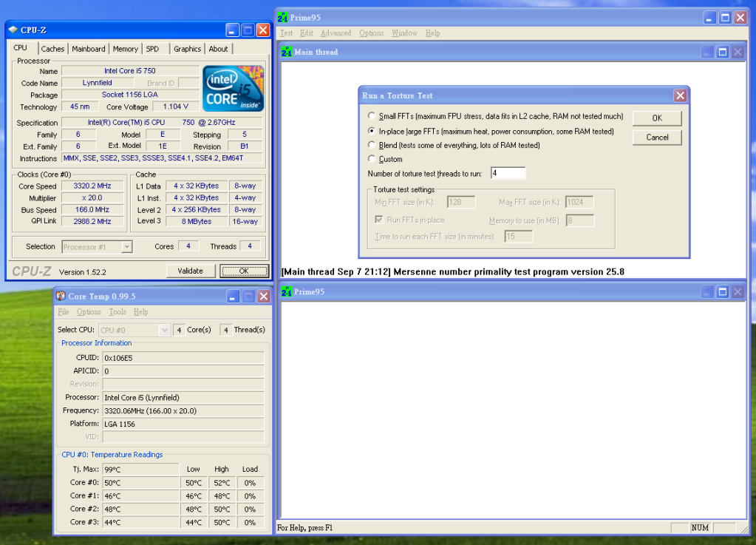Select Custom torture test option

(x=371, y=159)
